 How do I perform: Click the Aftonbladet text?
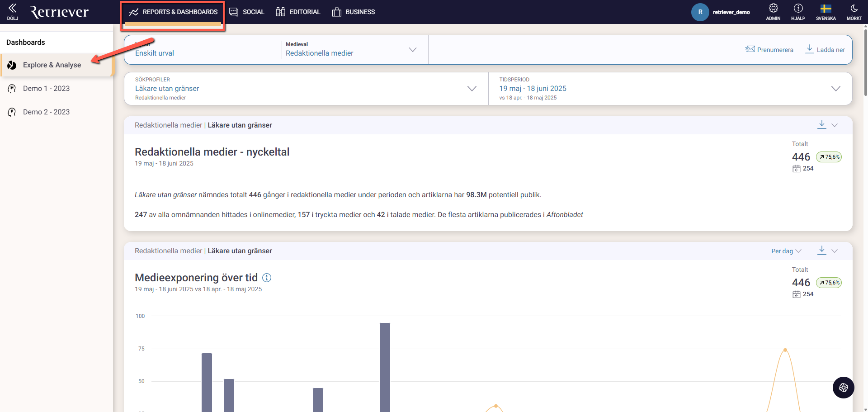tap(565, 214)
